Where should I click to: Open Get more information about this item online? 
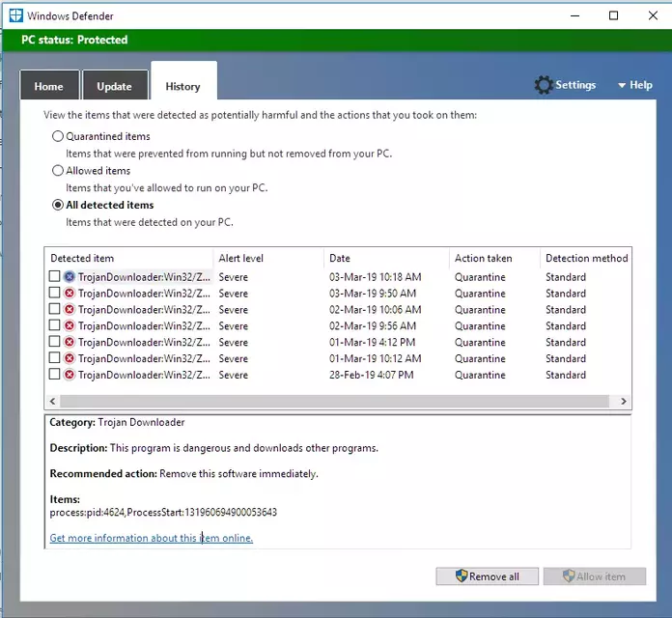(x=152, y=538)
